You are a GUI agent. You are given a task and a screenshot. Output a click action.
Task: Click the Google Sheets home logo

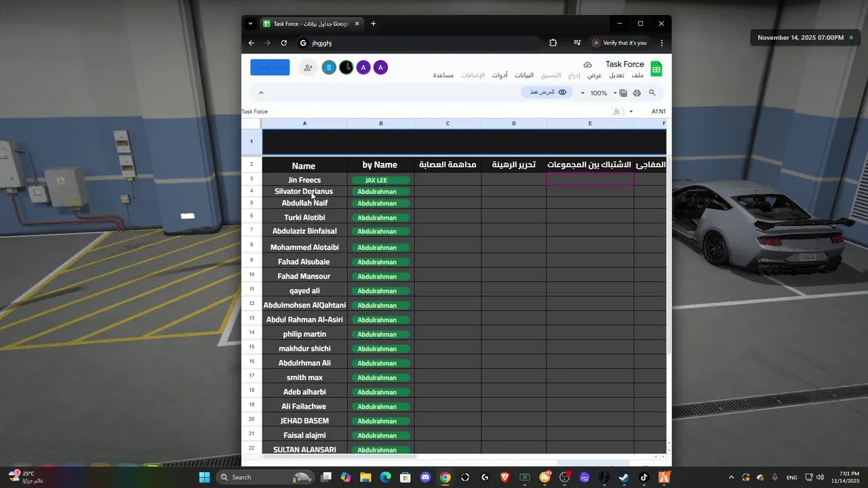pyautogui.click(x=656, y=68)
